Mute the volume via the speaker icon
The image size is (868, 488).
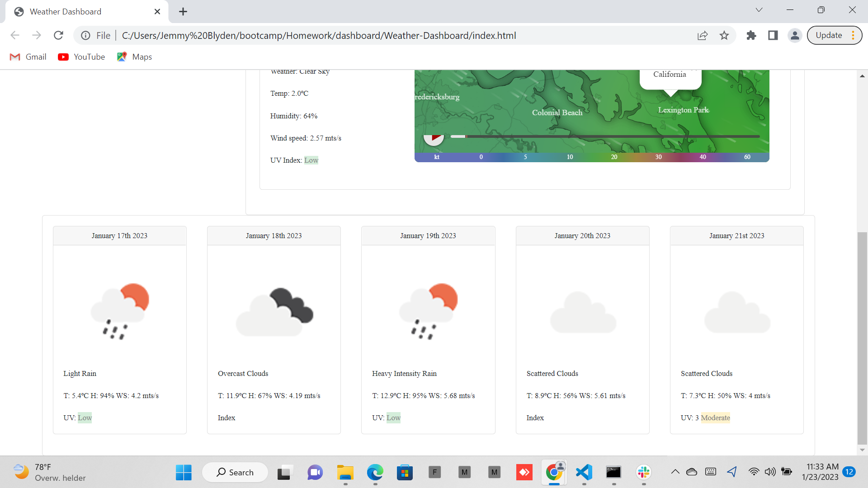770,472
